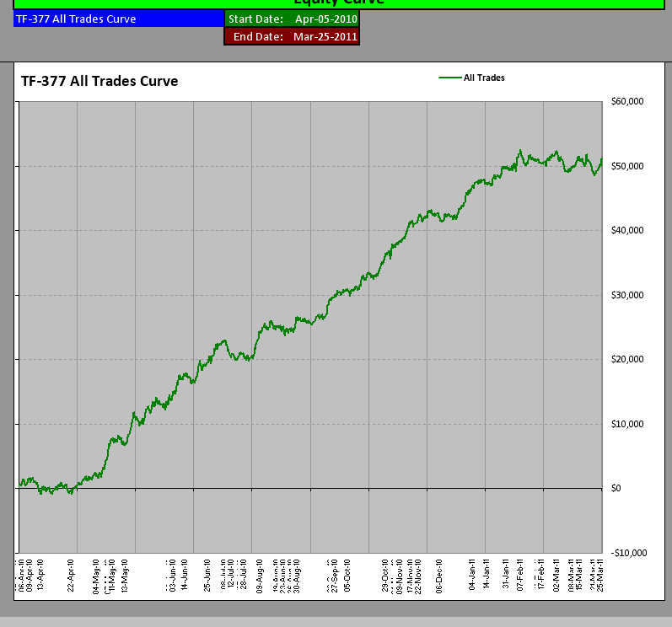Viewport: 672px width, 627px height.
Task: Select the 25-Jun-10 date axis label
Action: coord(207,576)
